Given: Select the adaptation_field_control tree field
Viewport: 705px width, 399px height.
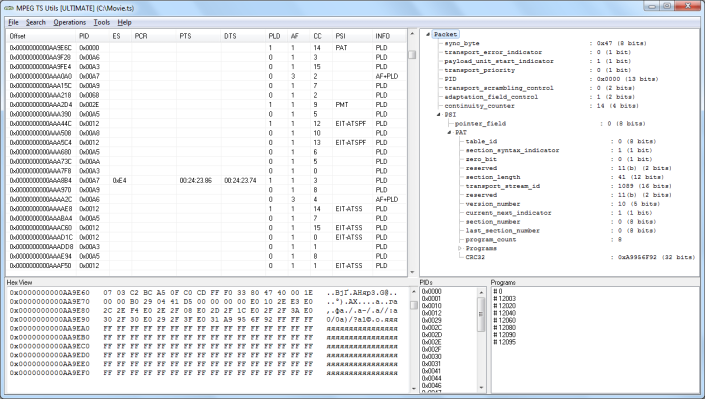Looking at the screenshot, I should (x=491, y=97).
